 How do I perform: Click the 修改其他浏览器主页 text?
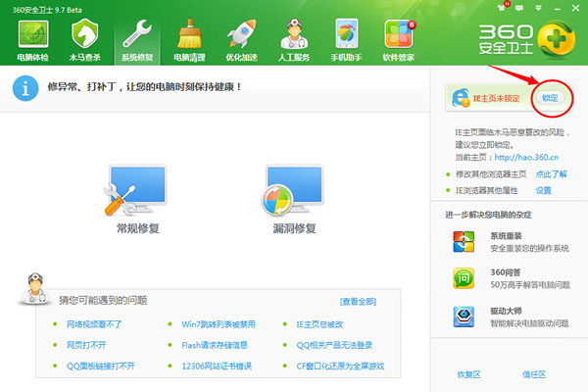pos(491,174)
